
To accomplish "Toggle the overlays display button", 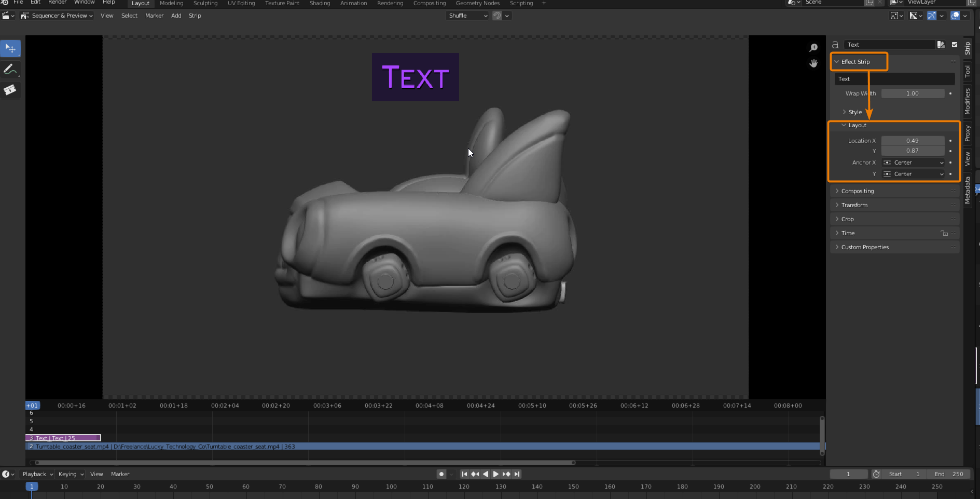I will click(955, 16).
